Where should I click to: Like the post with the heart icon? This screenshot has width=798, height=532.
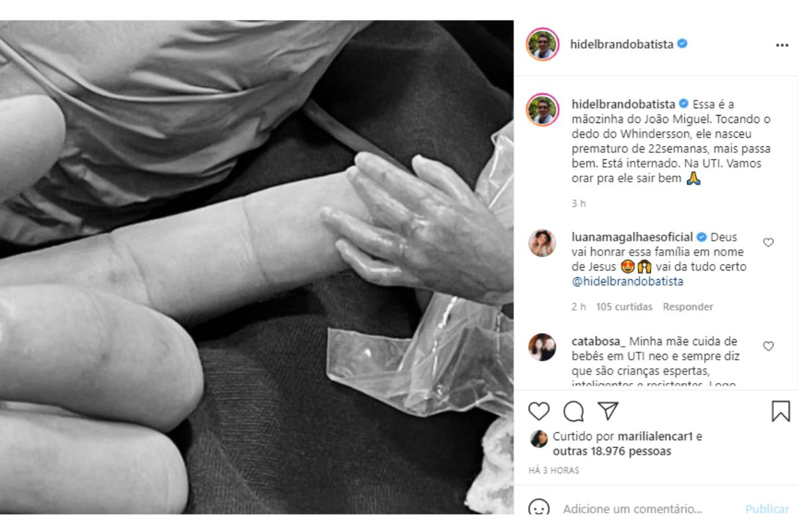coord(539,412)
